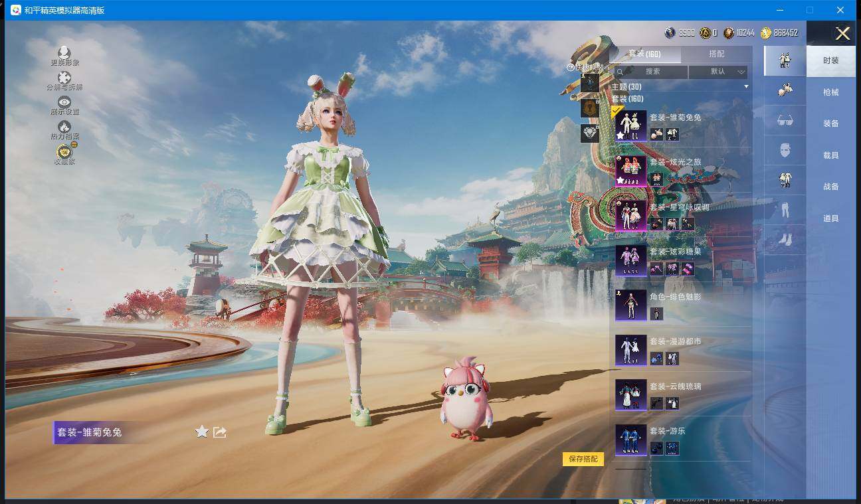Click the share arrow icon beside the outfit name
The image size is (861, 504).
tap(220, 432)
